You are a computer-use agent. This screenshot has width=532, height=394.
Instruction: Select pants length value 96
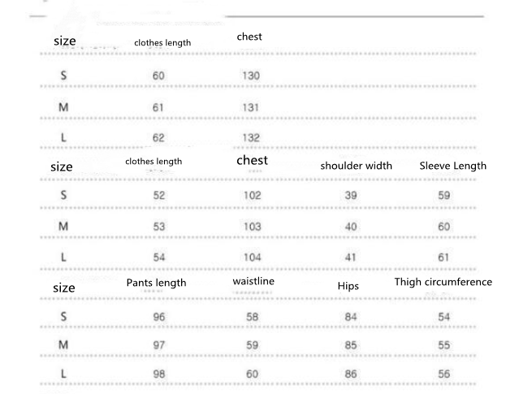coord(158,316)
